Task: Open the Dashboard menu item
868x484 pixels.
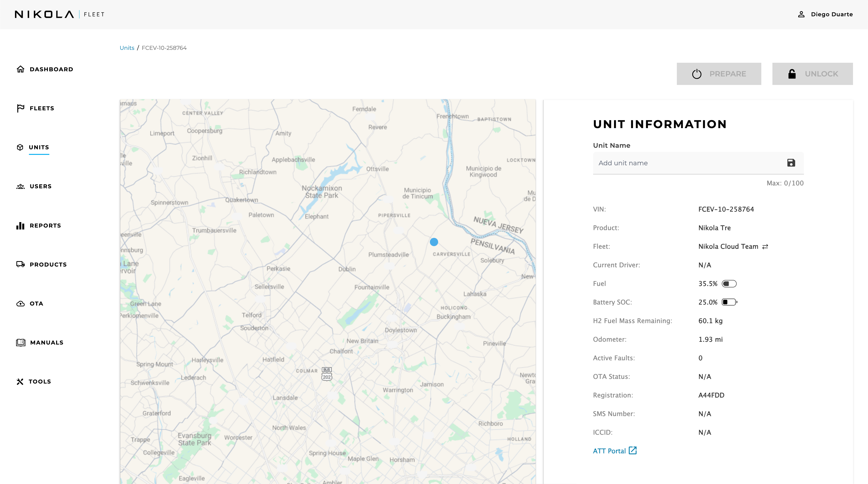Action: tap(51, 69)
